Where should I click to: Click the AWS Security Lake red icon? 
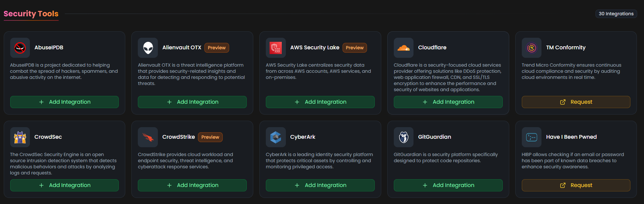[x=276, y=48]
